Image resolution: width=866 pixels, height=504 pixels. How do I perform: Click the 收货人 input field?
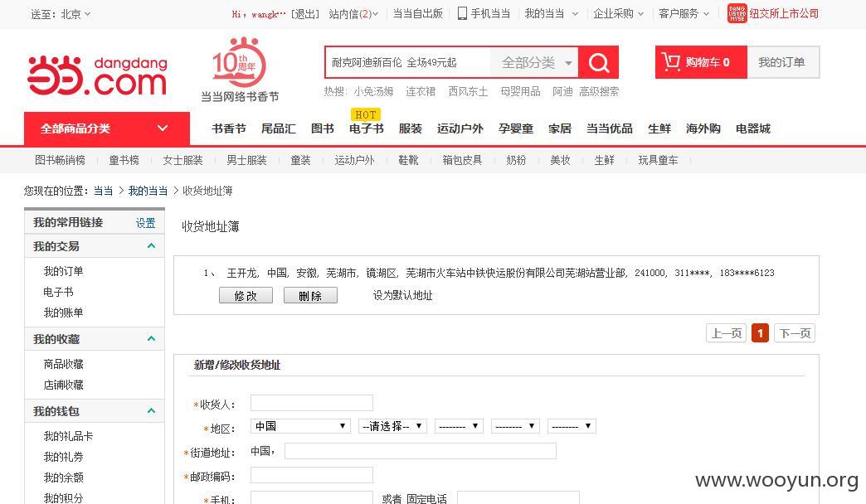(x=312, y=402)
